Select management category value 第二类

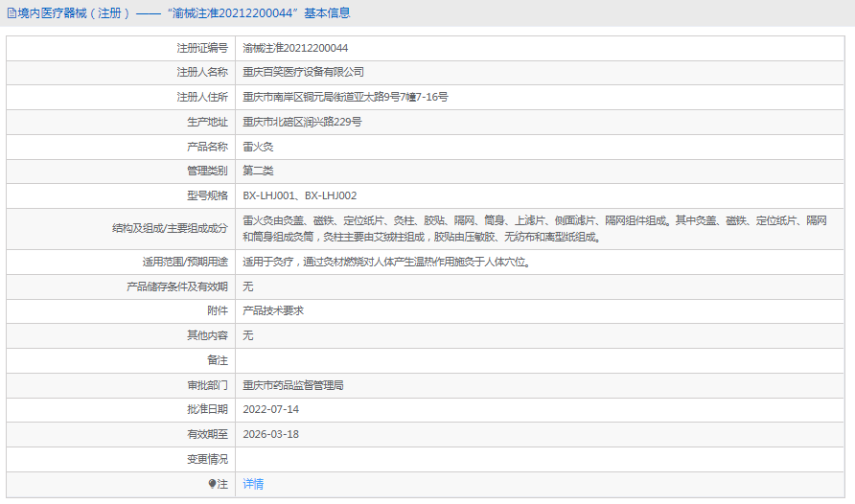(258, 171)
